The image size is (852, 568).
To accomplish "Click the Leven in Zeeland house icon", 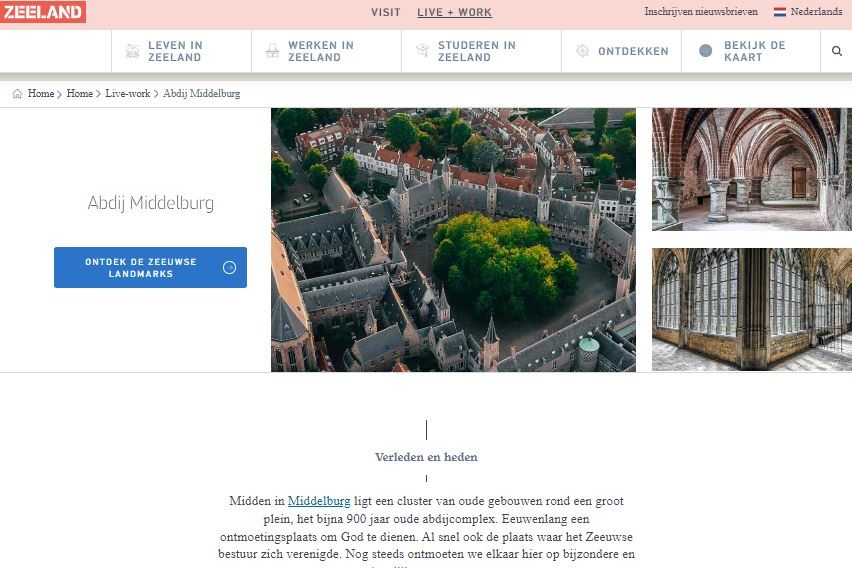I will 133,51.
